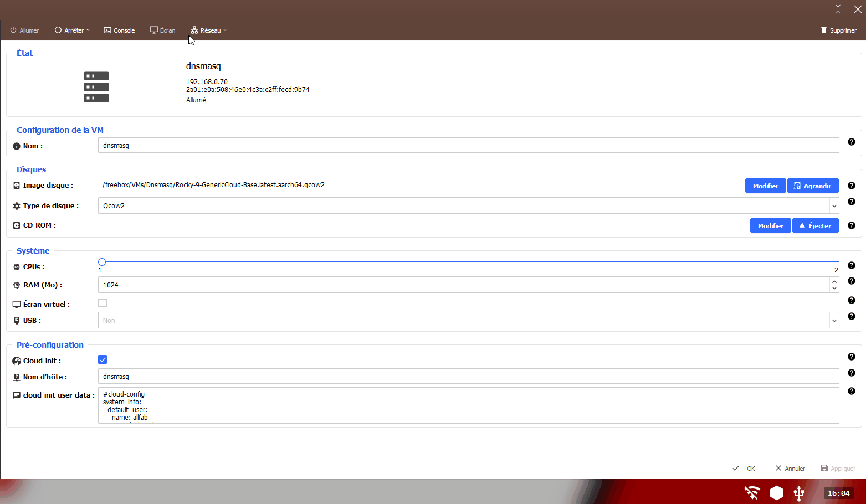This screenshot has width=866, height=504.
Task: Enable the Écran virtuel checkbox
Action: [x=103, y=303]
